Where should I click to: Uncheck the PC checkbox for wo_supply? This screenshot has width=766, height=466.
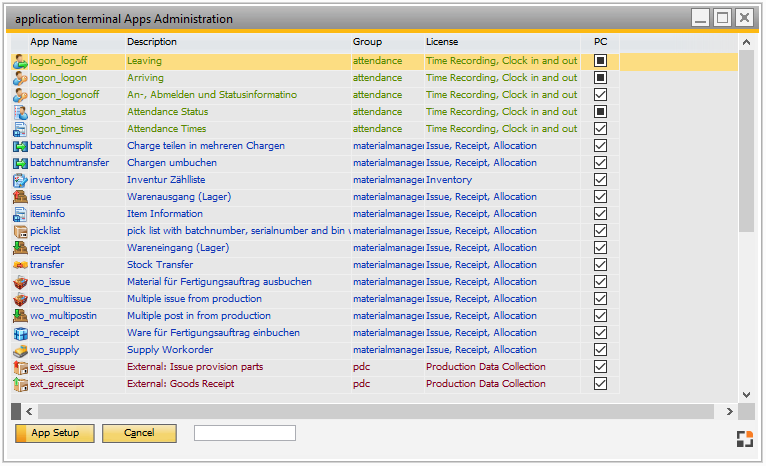coord(600,350)
